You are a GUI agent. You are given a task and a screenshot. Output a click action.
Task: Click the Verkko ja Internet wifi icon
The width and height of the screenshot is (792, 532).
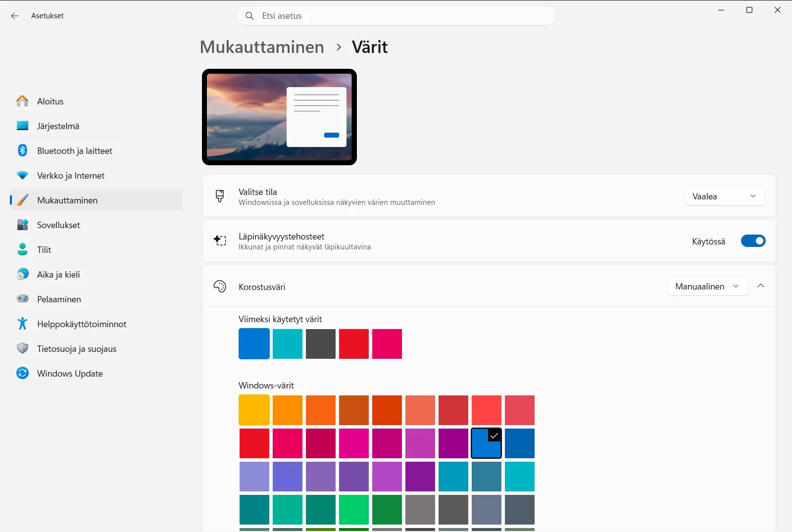point(22,175)
